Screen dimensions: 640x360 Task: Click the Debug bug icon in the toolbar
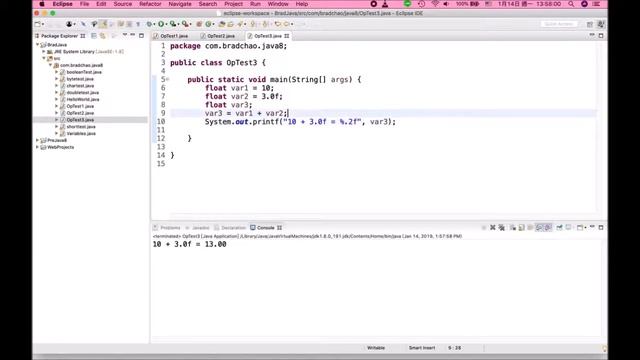tap(149, 24)
